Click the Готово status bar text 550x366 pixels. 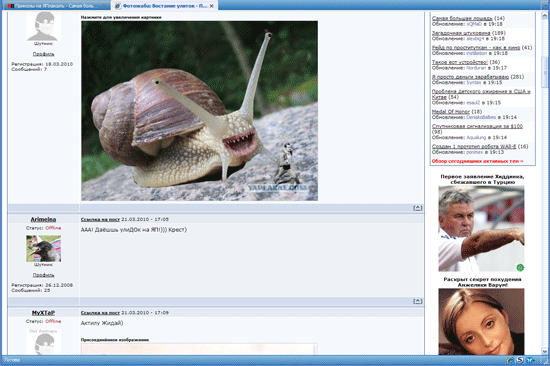12,360
